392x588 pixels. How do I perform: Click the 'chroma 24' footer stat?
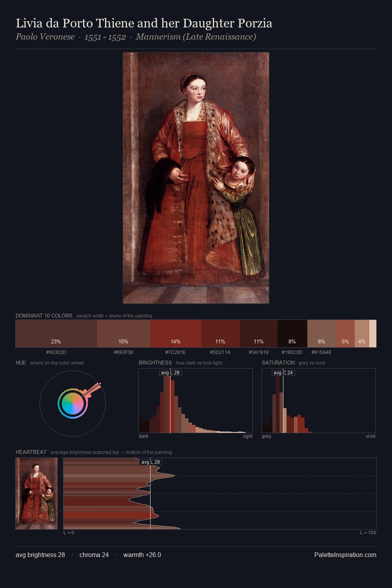(94, 555)
